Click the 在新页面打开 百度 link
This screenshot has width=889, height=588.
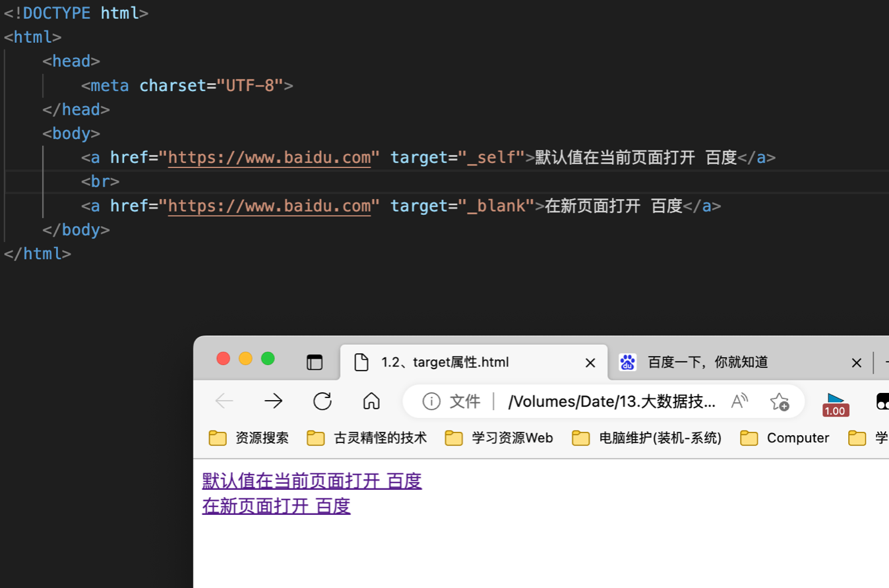tap(276, 506)
